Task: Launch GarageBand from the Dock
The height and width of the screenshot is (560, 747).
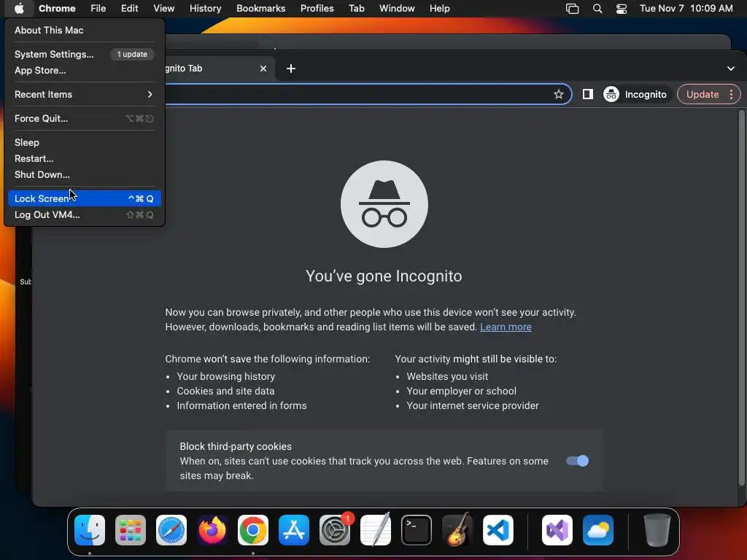Action: point(457,530)
